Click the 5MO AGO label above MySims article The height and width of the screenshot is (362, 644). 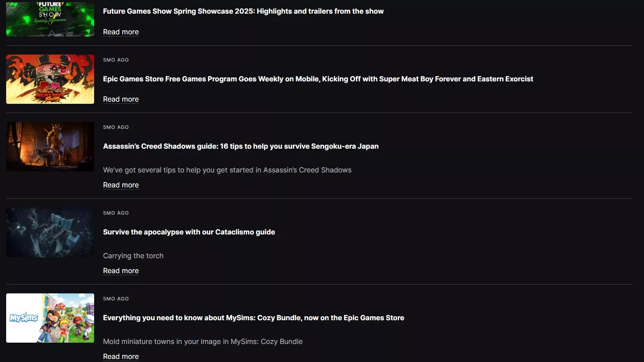coord(116,299)
